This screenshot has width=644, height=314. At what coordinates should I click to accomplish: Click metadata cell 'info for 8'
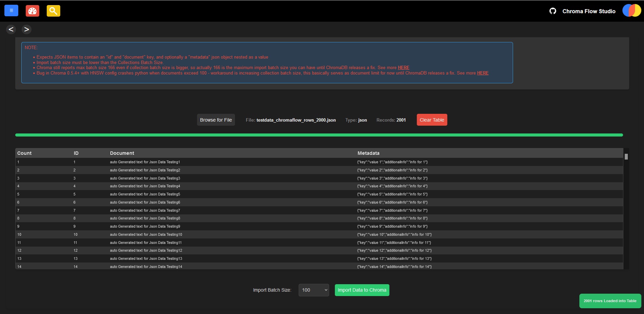pos(392,218)
